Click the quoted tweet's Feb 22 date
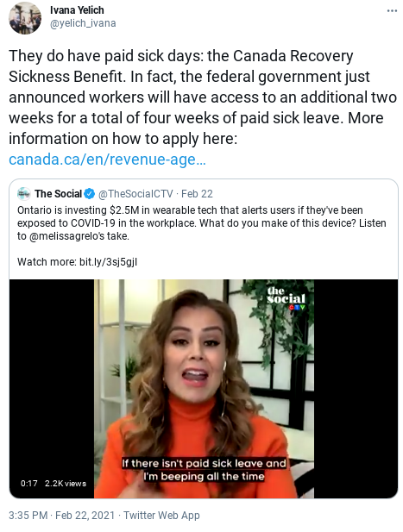 coord(197,194)
